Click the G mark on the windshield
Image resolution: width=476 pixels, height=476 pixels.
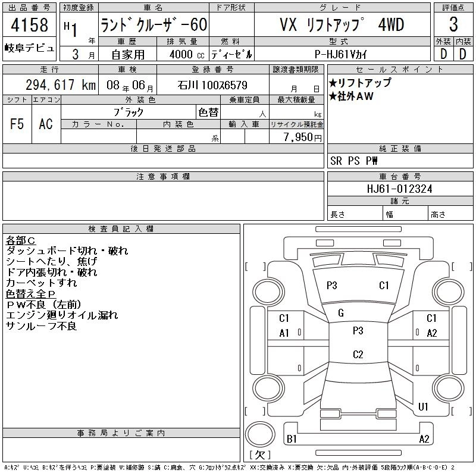tap(341, 313)
